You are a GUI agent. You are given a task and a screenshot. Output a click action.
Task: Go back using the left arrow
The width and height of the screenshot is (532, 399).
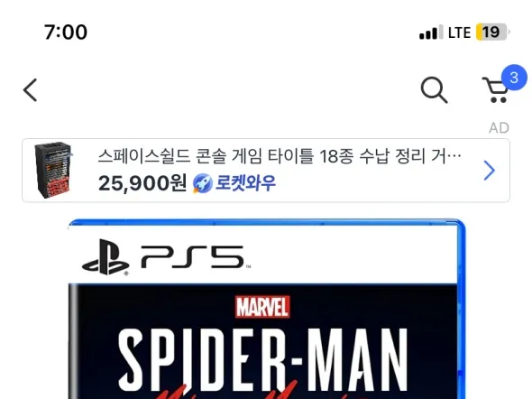pyautogui.click(x=30, y=90)
